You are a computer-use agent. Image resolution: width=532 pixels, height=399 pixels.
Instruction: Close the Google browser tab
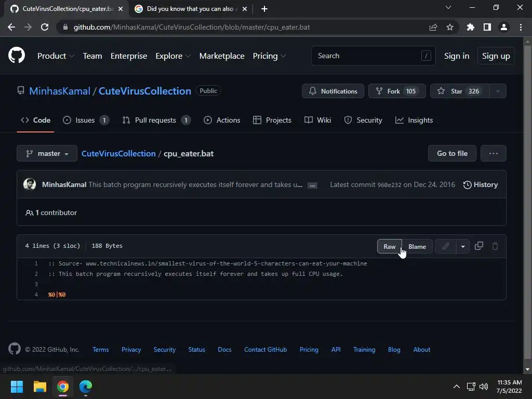pos(245,9)
